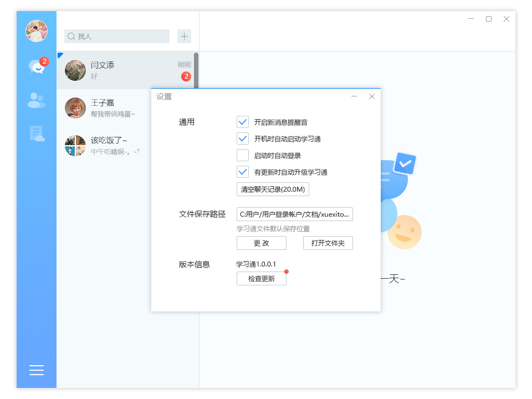Click the unread badge on 闫文添 chat
Viewport: 532px width, 399px height.
[x=186, y=76]
